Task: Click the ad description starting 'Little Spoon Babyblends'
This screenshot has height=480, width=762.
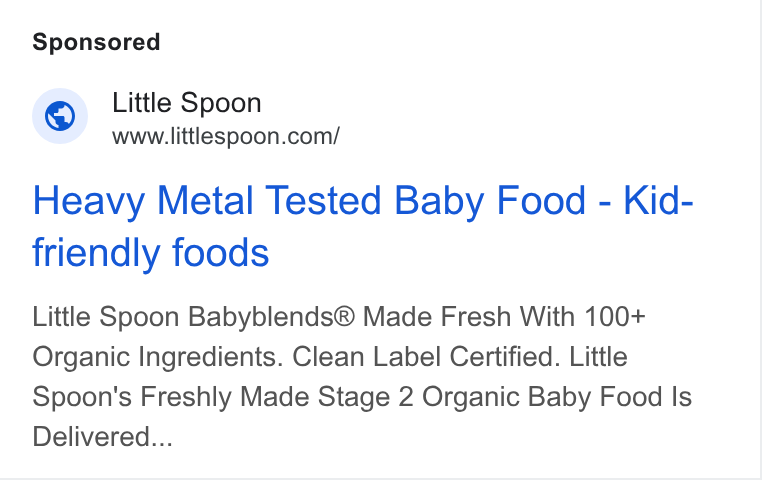Action: 362,377
